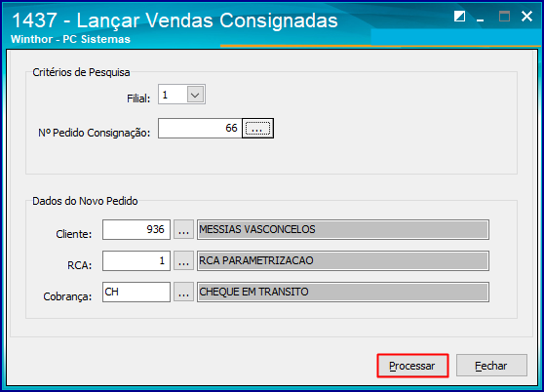
Task: Expand the Filial dropdown arrow
Action: click(x=195, y=95)
